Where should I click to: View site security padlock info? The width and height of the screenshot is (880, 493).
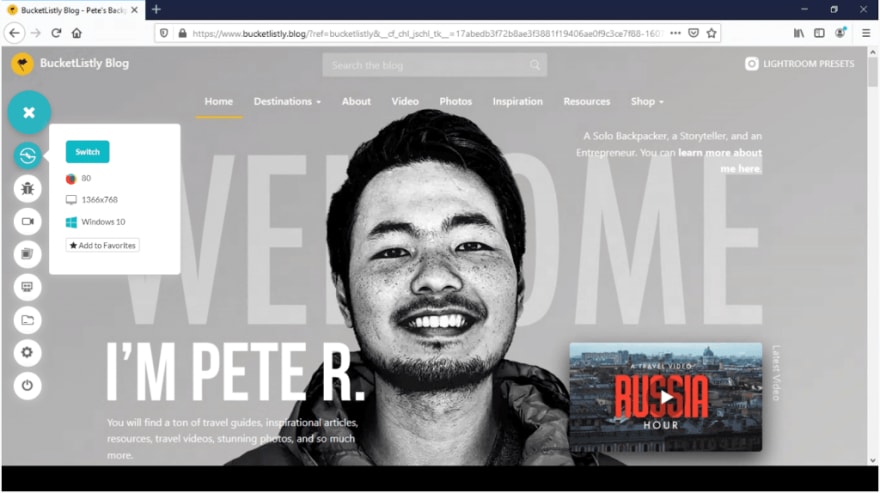(x=182, y=33)
